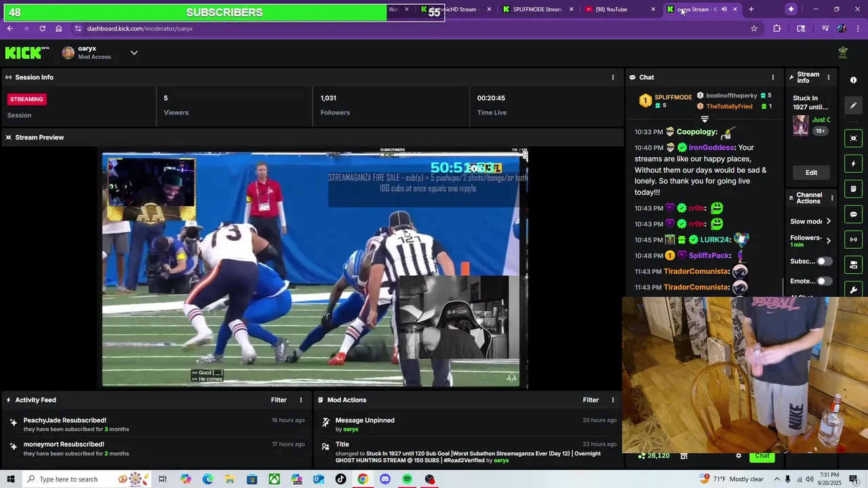This screenshot has width=868, height=488.
Task: Click oaryx link under Message Unpinned
Action: [x=351, y=429]
